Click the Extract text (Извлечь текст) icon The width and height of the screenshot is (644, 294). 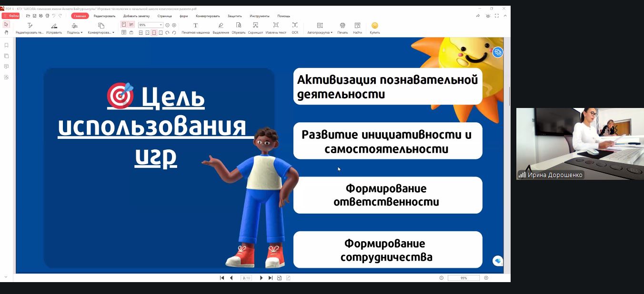(276, 28)
